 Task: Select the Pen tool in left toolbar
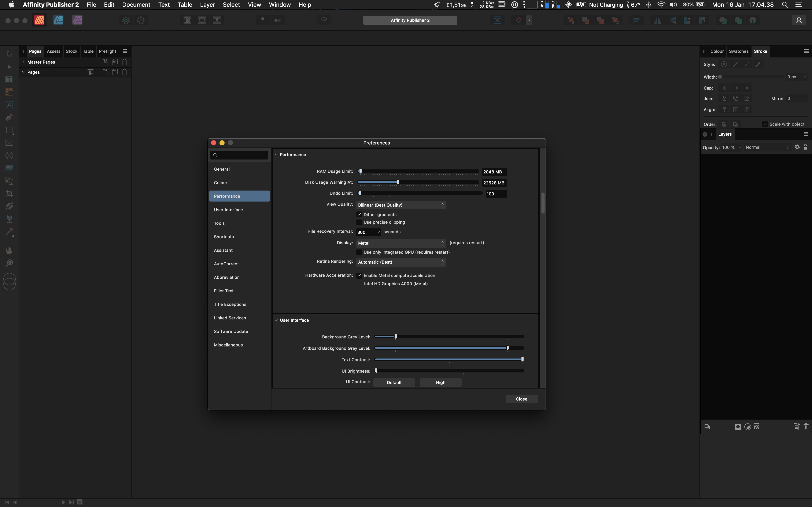(x=9, y=117)
